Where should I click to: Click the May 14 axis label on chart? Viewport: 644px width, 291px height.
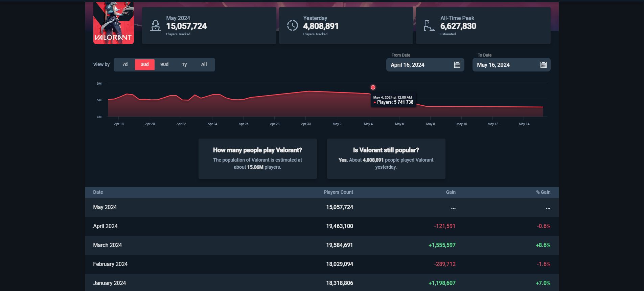pos(524,124)
